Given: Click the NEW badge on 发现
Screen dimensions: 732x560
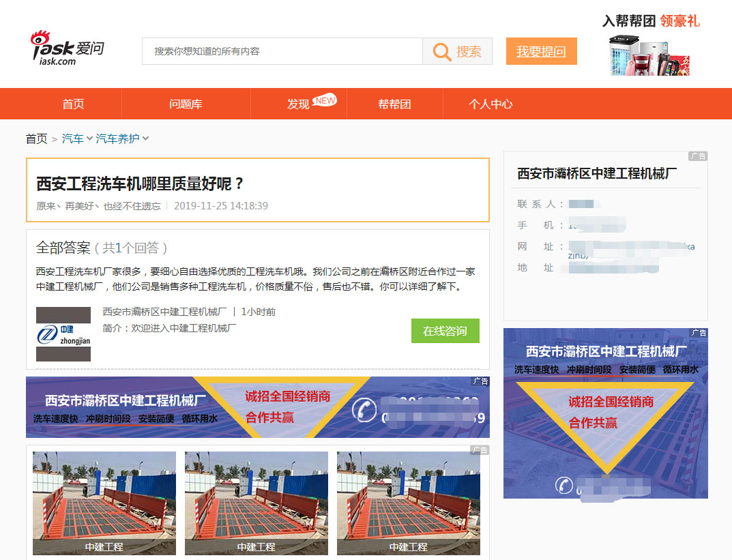Looking at the screenshot, I should coord(325,100).
